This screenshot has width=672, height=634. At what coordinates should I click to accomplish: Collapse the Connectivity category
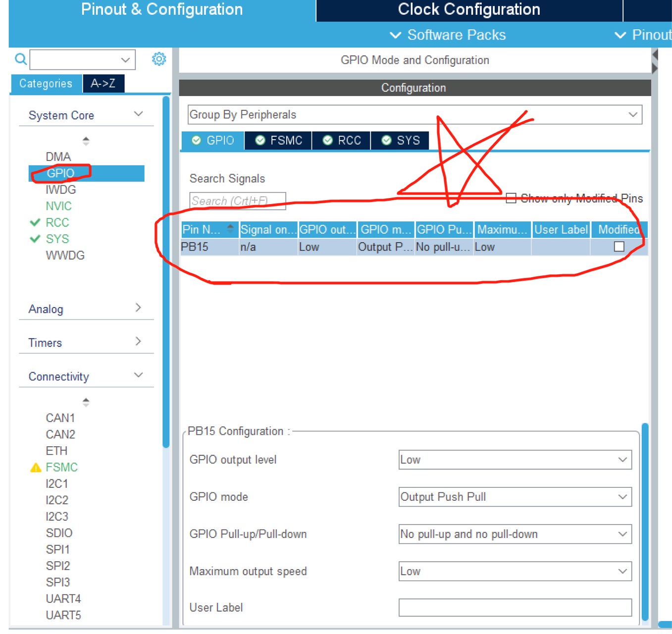coord(139,375)
